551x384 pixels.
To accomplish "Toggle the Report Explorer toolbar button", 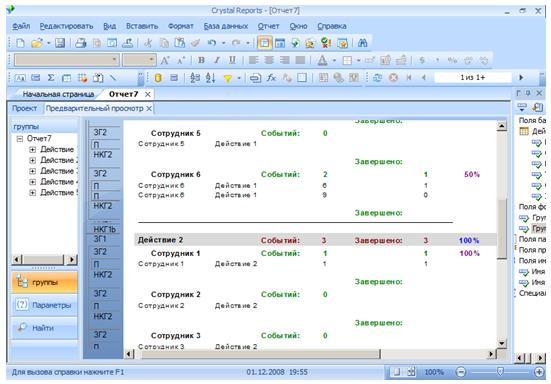I will [280, 43].
